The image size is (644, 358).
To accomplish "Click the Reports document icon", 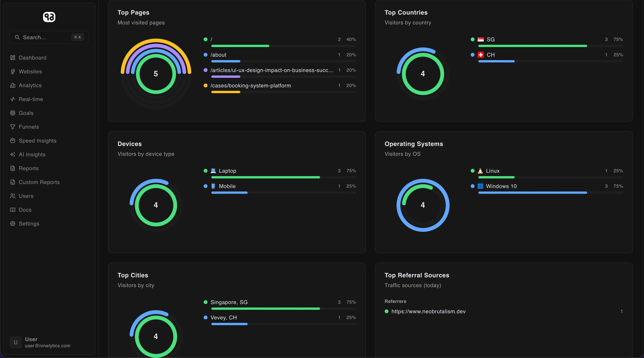I will 13,168.
